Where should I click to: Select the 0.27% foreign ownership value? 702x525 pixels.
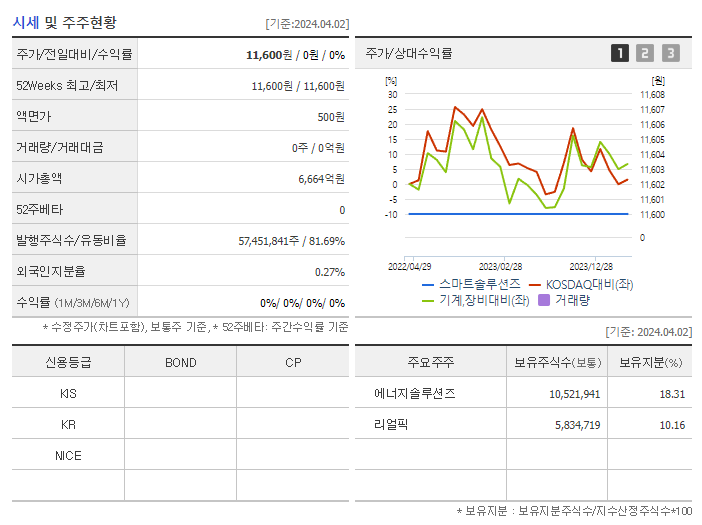(330, 272)
